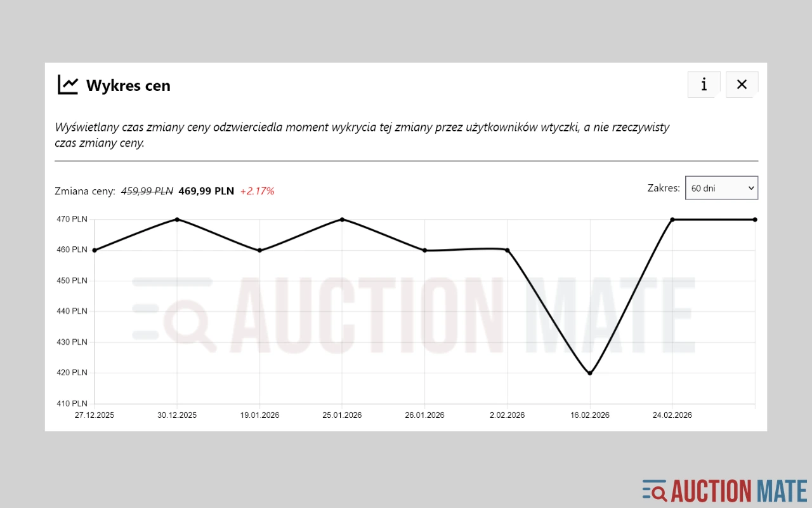The height and width of the screenshot is (508, 812).
Task: Click the Wykres cen heading text
Action: 128,86
